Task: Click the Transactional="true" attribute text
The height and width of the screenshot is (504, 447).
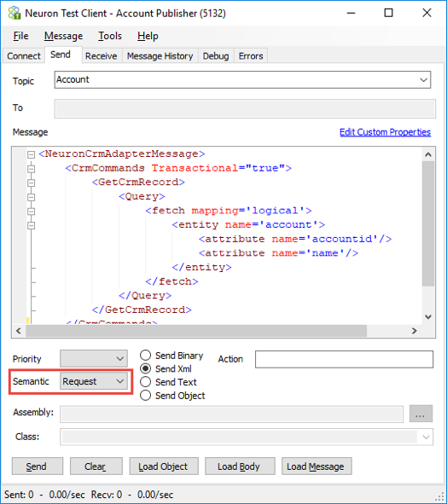Action: coord(218,168)
